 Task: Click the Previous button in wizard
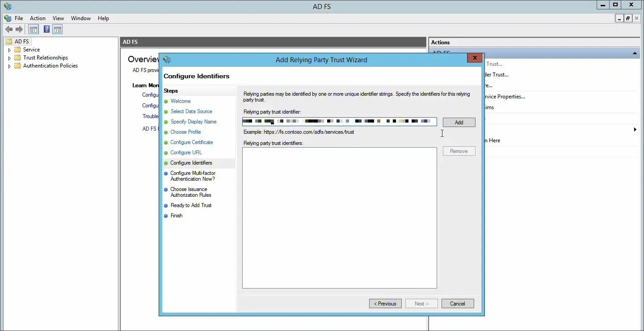[x=385, y=304]
